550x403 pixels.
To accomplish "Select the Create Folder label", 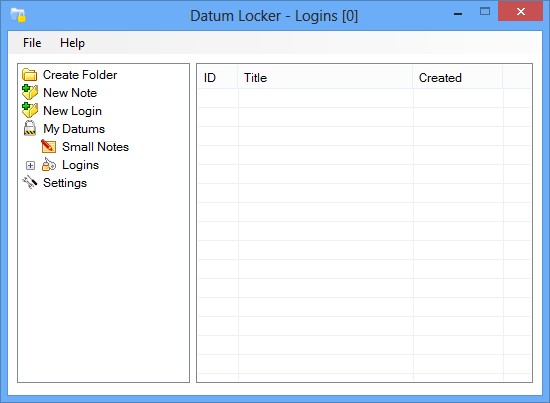I will [x=80, y=75].
